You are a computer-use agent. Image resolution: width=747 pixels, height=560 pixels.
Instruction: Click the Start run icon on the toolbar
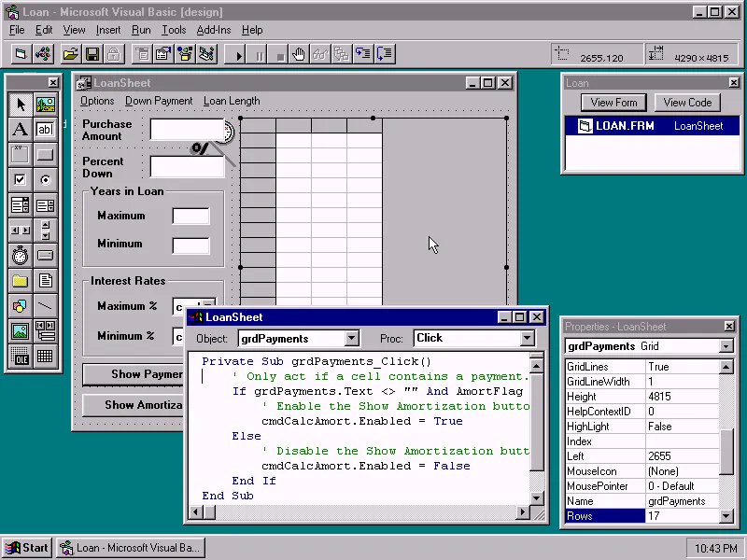[x=236, y=53]
